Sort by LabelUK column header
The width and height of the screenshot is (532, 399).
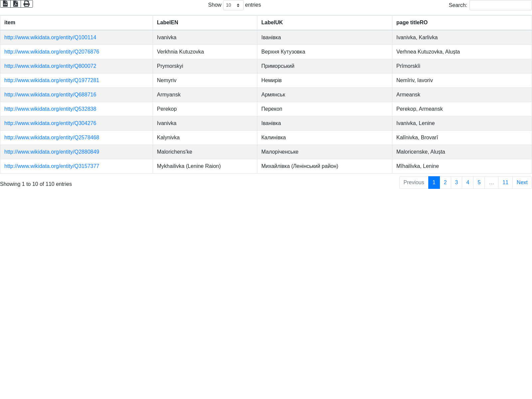tap(324, 23)
